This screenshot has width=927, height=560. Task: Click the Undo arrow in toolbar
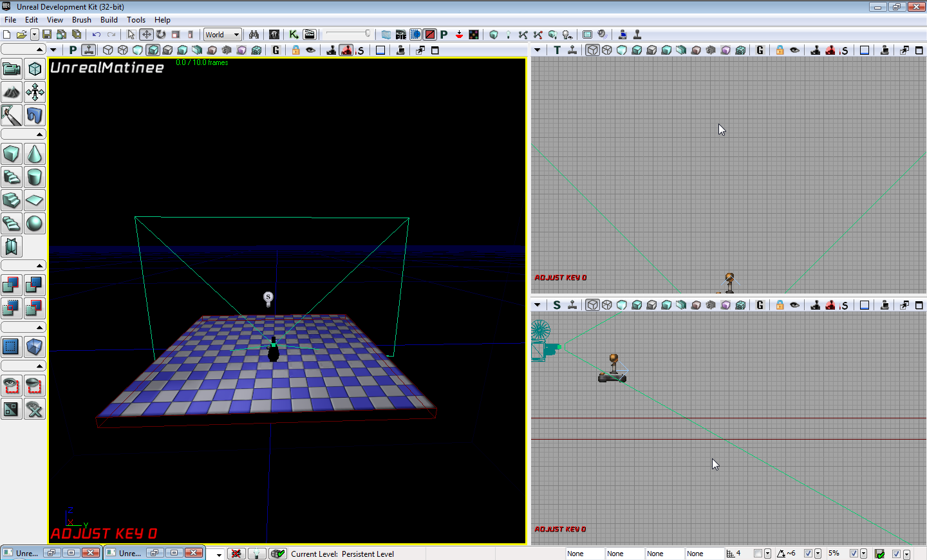(x=97, y=35)
